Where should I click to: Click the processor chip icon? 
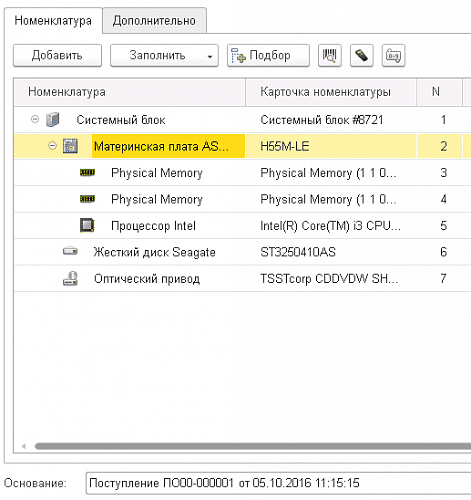[x=87, y=225]
